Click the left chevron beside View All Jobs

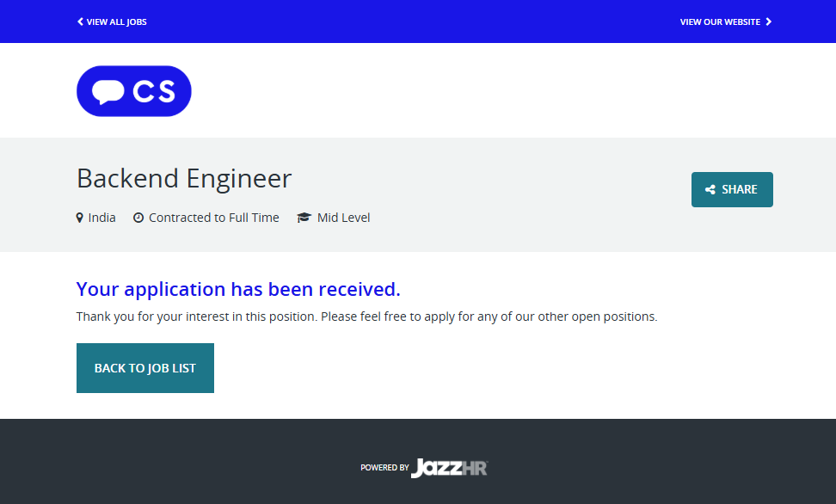point(80,22)
